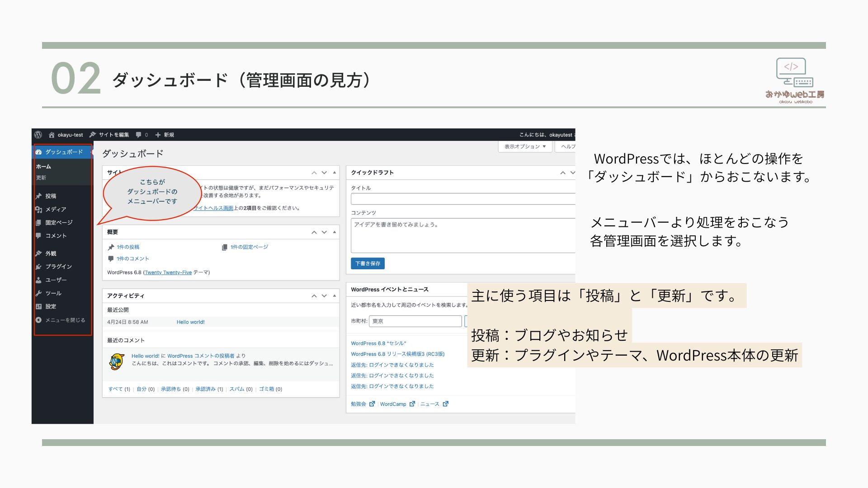Click the ユーザー person icon in sidebar

click(x=38, y=280)
